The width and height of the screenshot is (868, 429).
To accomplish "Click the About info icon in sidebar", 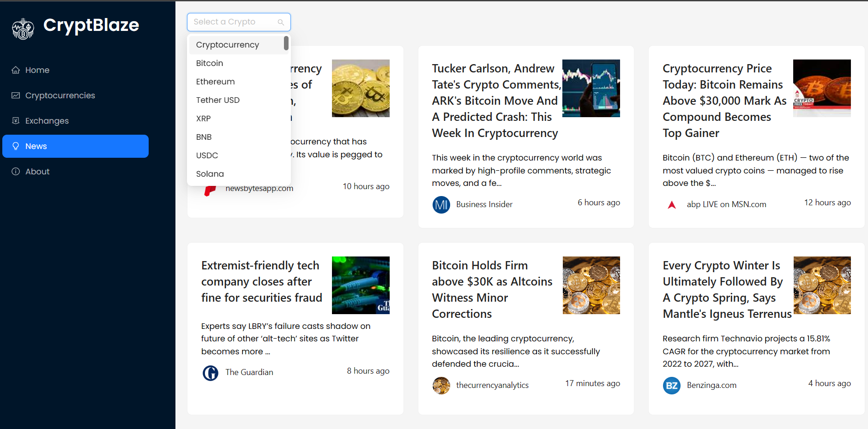I will 16,172.
